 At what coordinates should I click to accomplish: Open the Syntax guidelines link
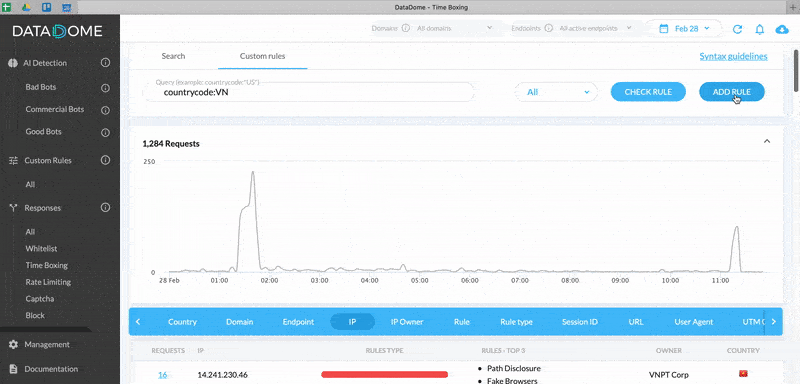(733, 57)
